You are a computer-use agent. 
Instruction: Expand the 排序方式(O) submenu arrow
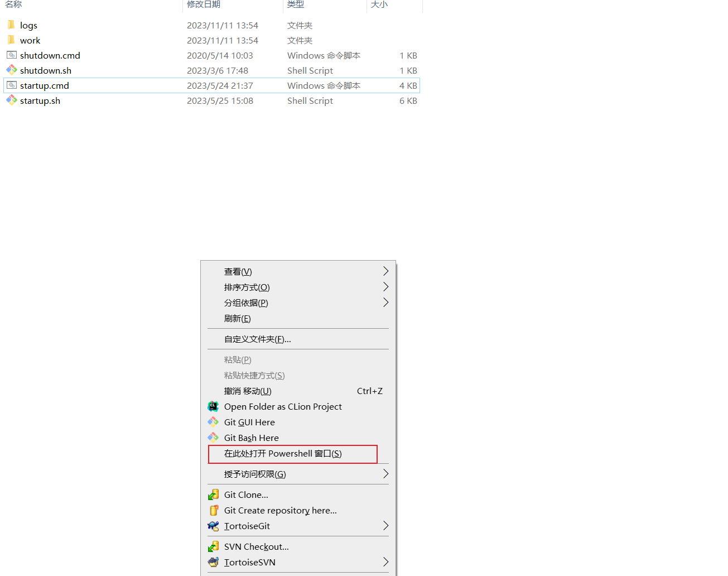tap(385, 287)
